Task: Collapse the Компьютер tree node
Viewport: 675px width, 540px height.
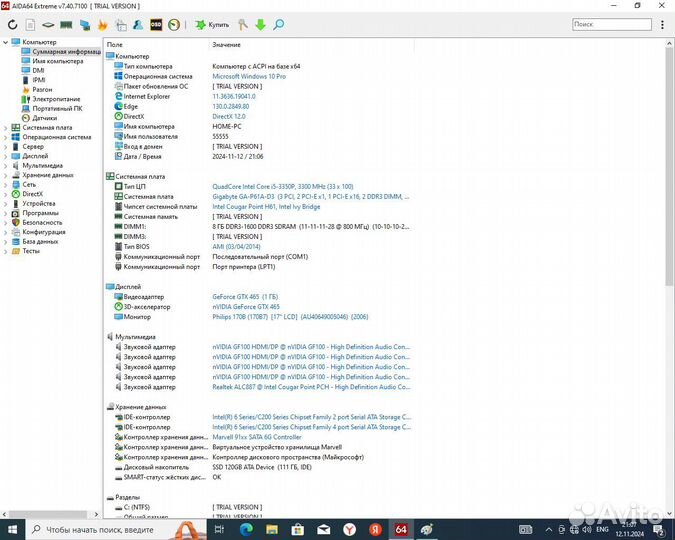Action: coord(5,42)
